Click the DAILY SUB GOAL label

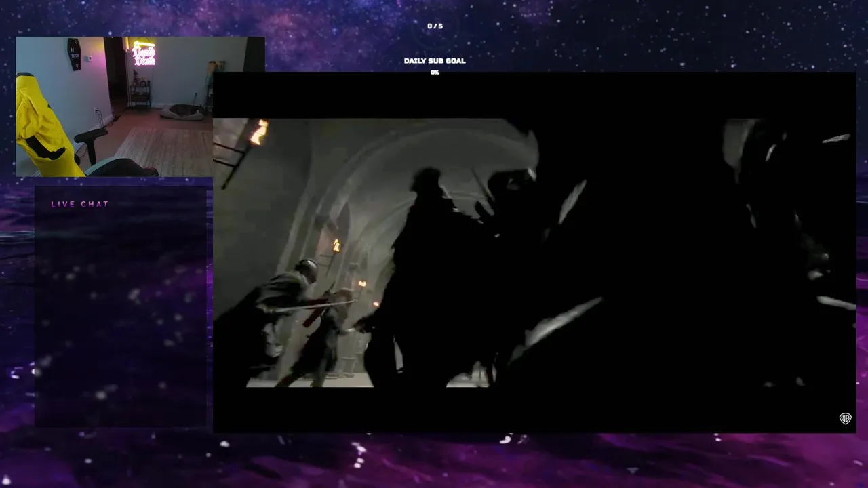pyautogui.click(x=435, y=61)
